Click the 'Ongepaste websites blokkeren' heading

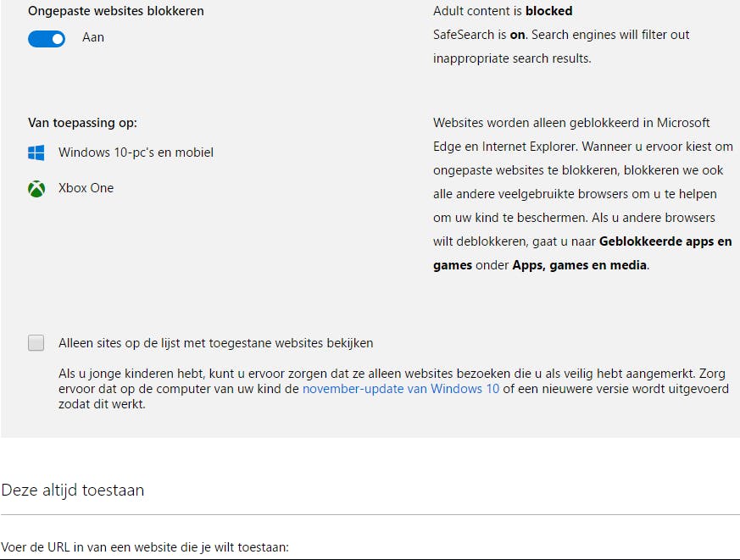(x=116, y=11)
